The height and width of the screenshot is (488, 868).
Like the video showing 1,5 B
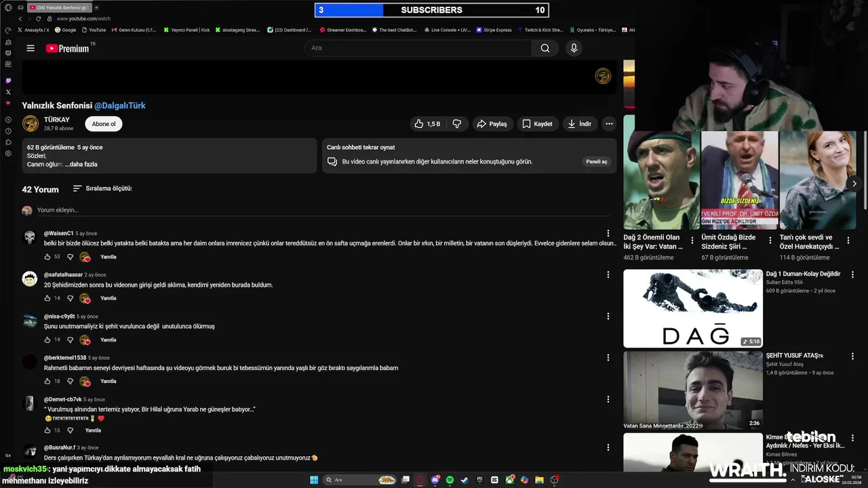[427, 124]
